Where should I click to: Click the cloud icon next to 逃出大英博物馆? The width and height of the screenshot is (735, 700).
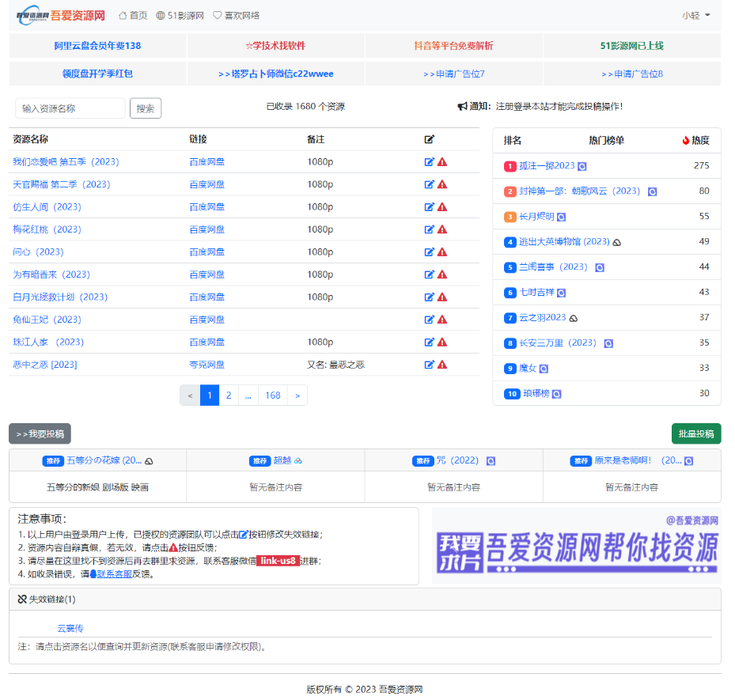point(617,242)
